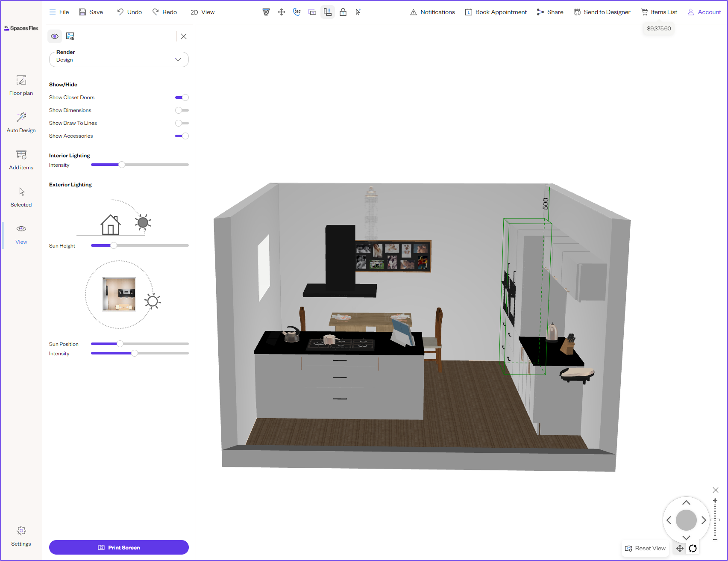
Task: Click the rotate view icon near Reset View
Action: pyautogui.click(x=693, y=548)
